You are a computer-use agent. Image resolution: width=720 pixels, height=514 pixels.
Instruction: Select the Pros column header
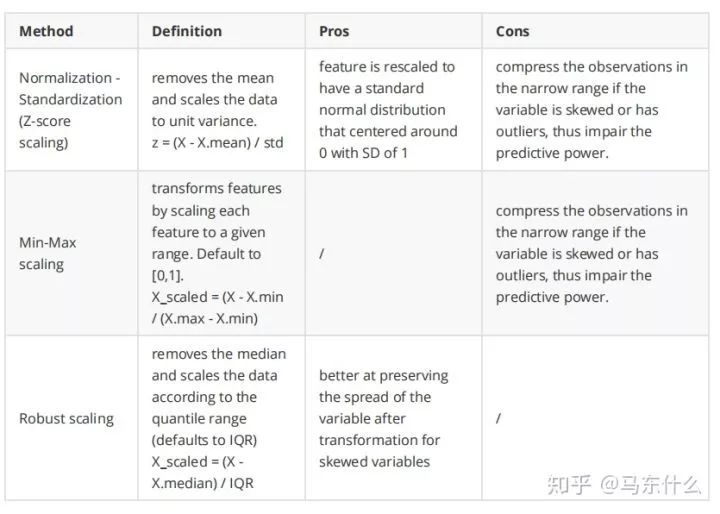tap(334, 31)
